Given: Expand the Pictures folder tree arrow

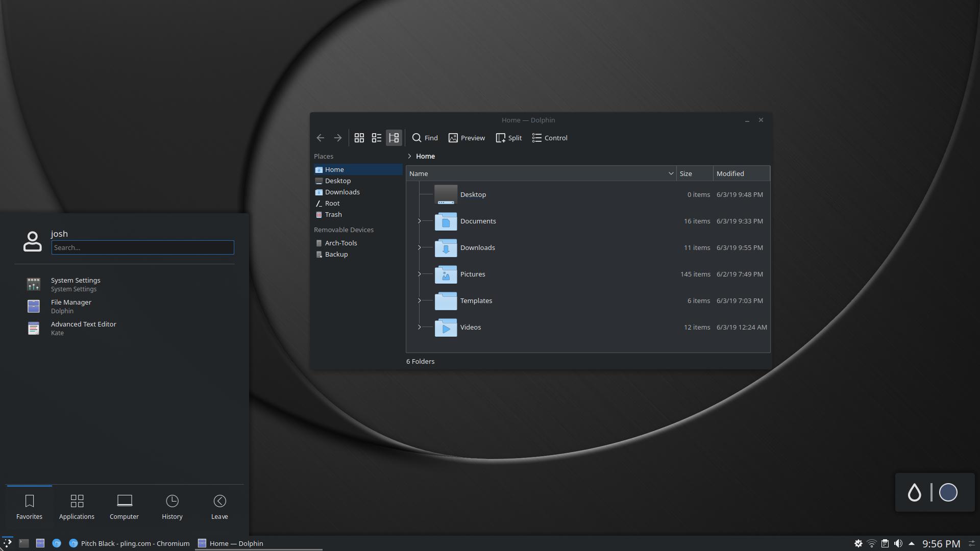Looking at the screenshot, I should (x=420, y=274).
